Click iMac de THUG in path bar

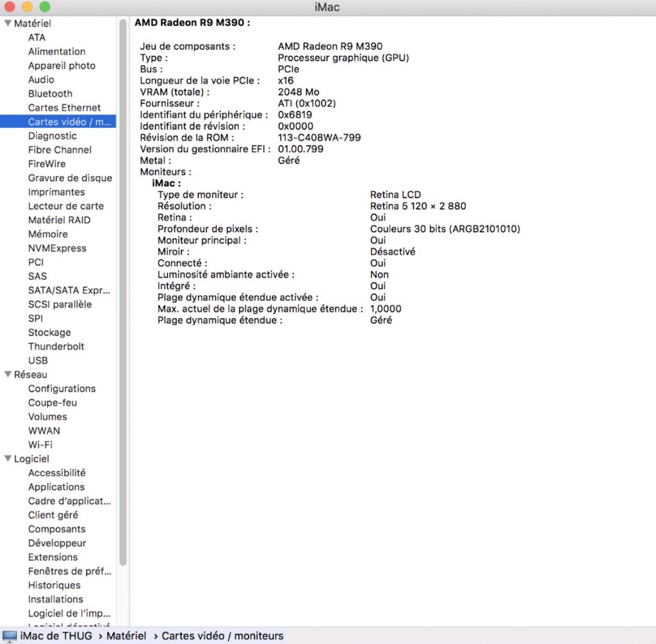(56, 636)
